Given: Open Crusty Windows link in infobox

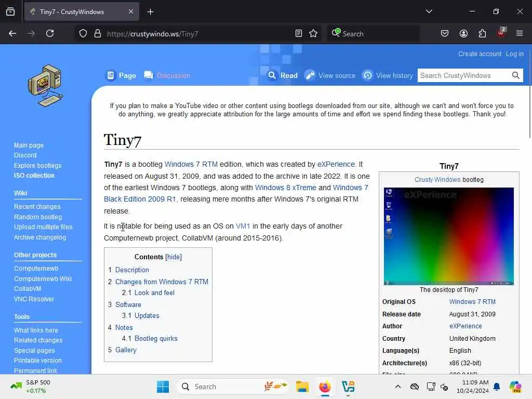Looking at the screenshot, I should (437, 179).
